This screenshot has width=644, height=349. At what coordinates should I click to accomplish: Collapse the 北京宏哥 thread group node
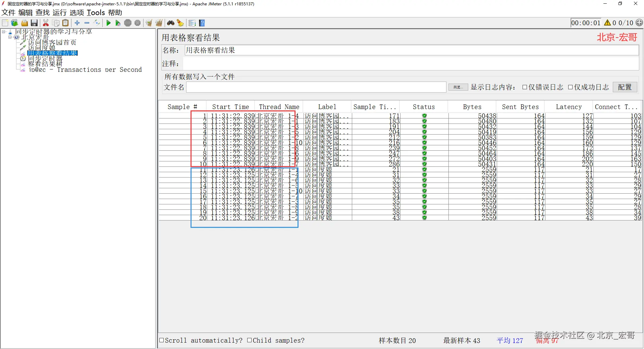[x=10, y=37]
